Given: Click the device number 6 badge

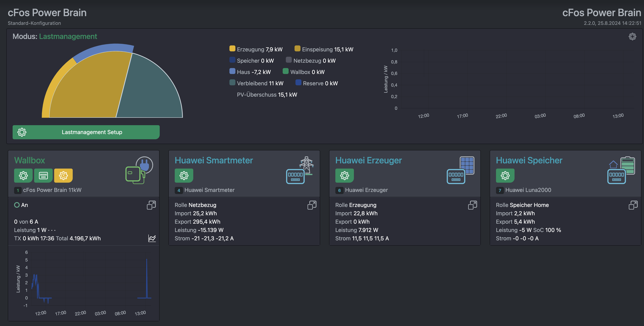Looking at the screenshot, I should [x=339, y=190].
